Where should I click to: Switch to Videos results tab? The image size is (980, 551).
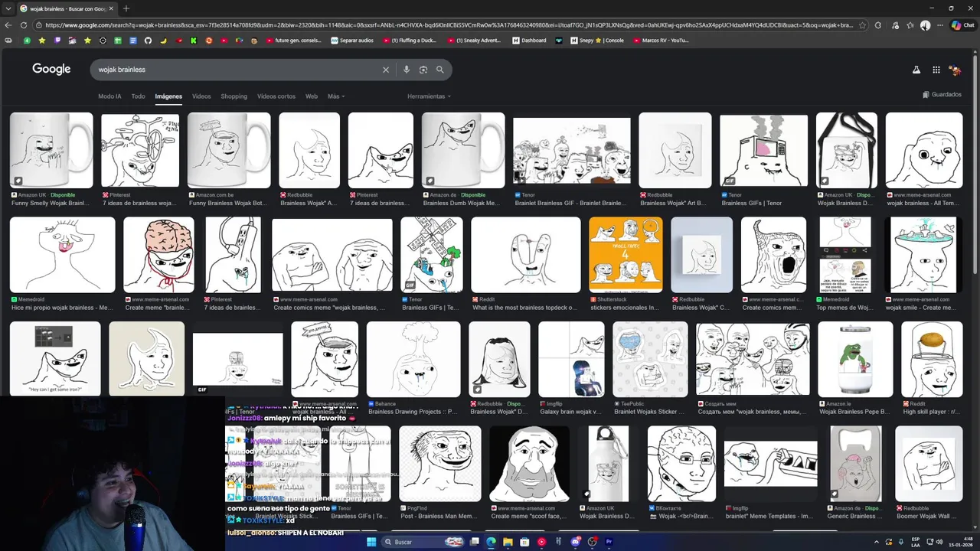[x=201, y=96]
